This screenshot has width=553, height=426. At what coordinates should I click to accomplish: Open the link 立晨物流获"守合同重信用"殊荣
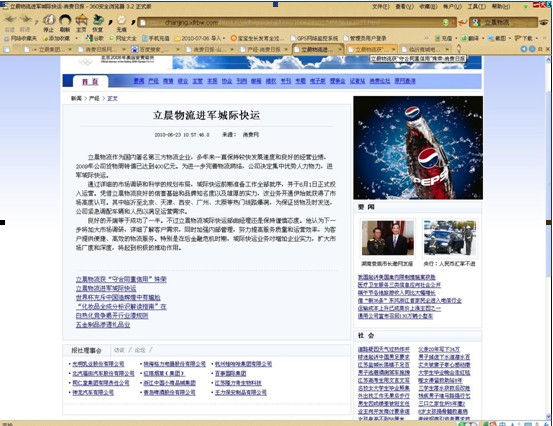tap(121, 279)
